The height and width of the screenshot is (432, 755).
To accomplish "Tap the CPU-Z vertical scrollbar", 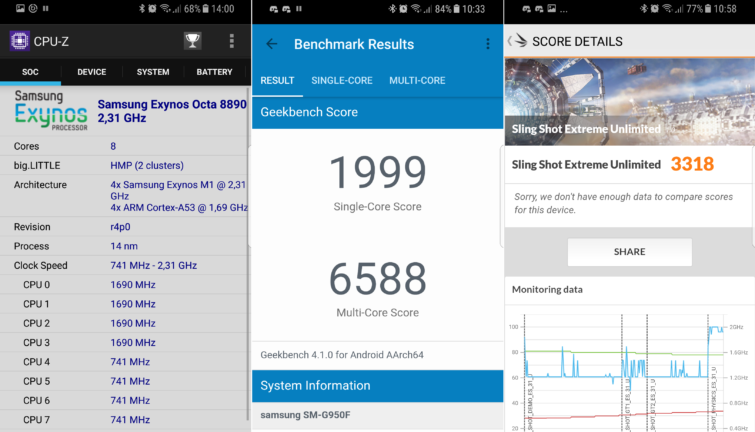I will point(248,253).
